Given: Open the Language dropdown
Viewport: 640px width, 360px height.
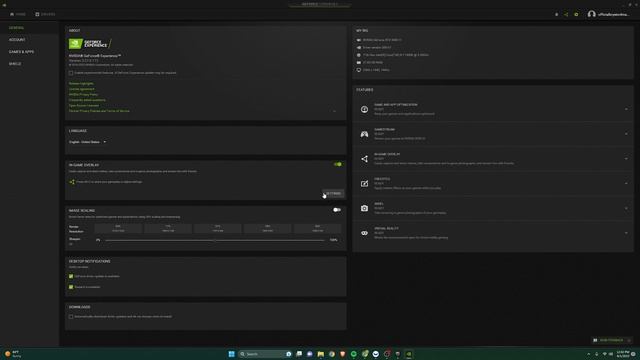Looking at the screenshot, I should 87,142.
